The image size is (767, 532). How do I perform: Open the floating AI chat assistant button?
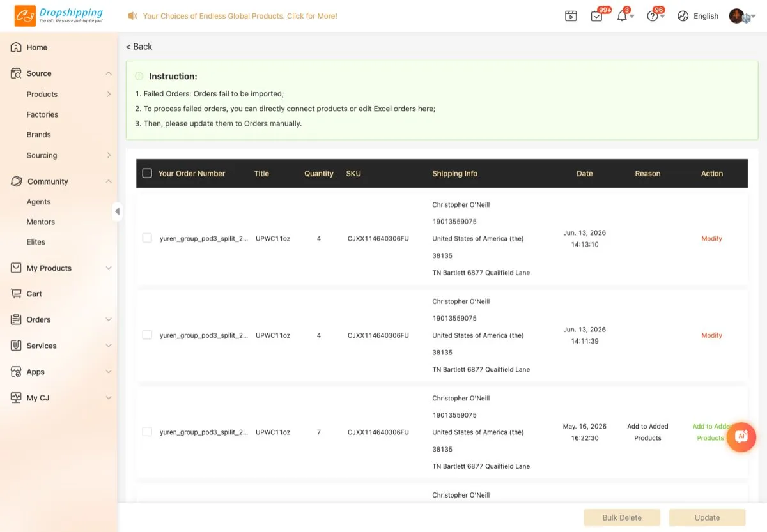pos(741,437)
